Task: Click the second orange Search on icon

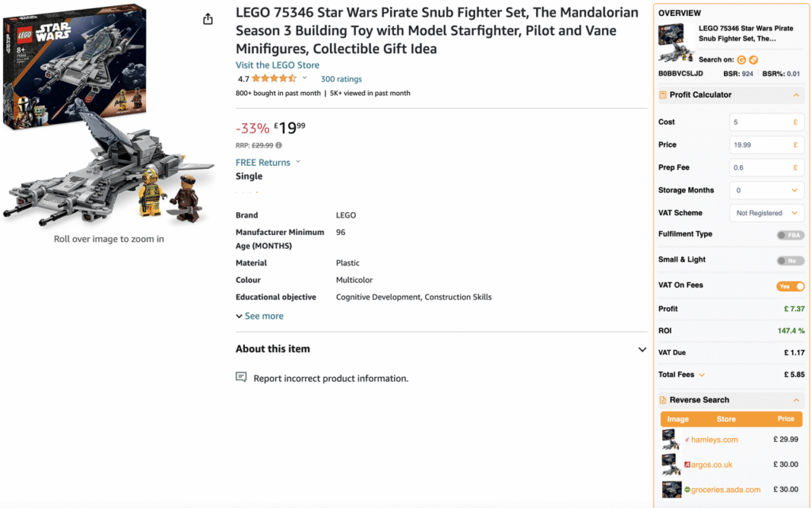Action: [x=753, y=60]
